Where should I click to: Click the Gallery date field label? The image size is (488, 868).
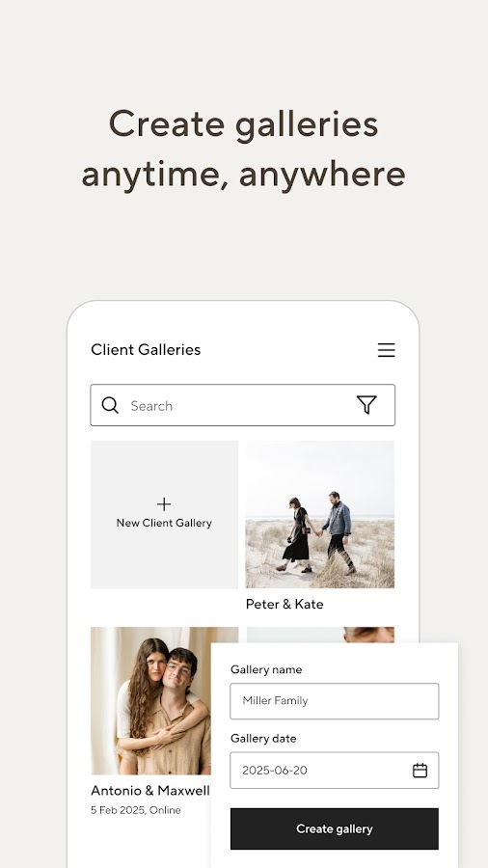click(x=263, y=738)
